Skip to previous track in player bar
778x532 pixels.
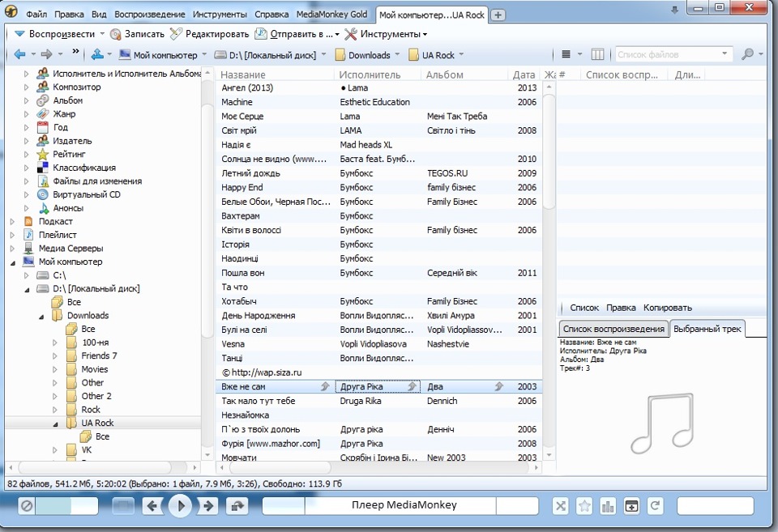[x=152, y=506]
